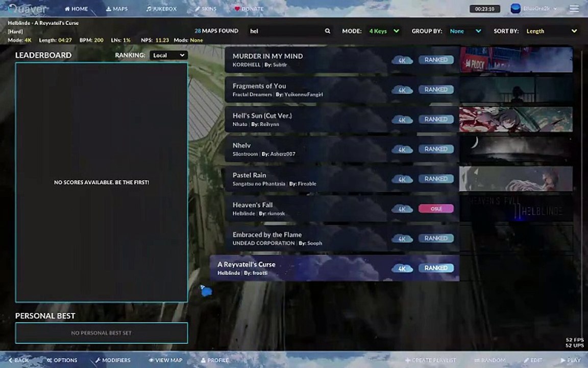Click the RANKED badge on MURDER IN MY MIND
The width and height of the screenshot is (588, 368).
click(436, 60)
